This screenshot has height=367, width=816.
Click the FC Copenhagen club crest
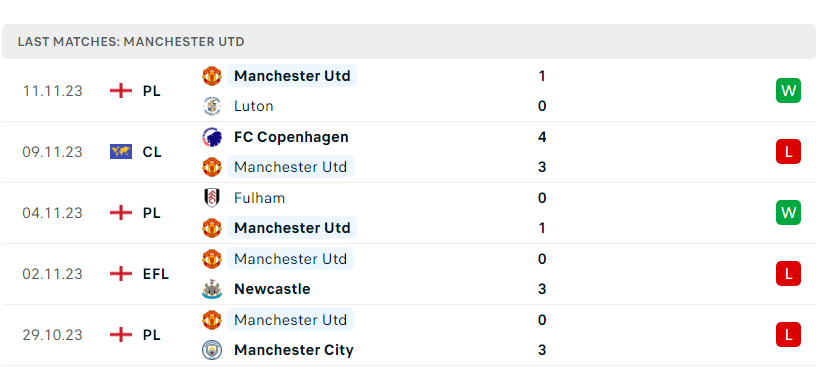[212, 137]
